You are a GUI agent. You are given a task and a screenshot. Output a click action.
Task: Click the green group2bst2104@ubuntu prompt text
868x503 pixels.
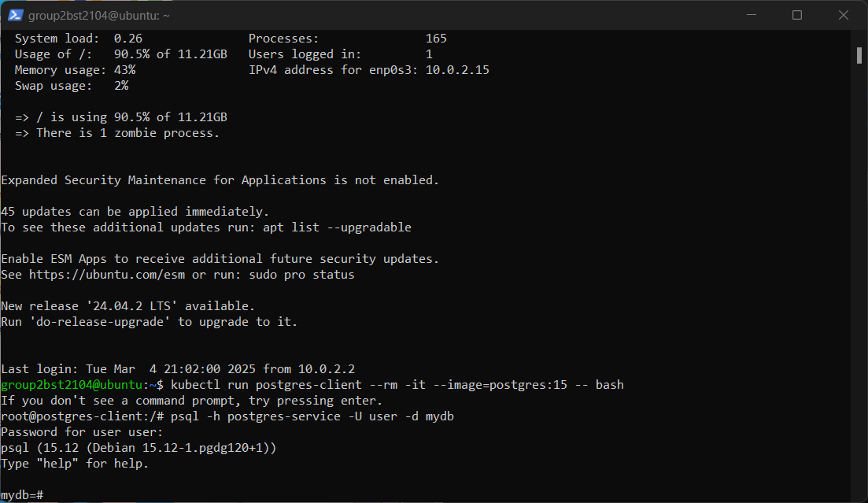[x=72, y=384]
